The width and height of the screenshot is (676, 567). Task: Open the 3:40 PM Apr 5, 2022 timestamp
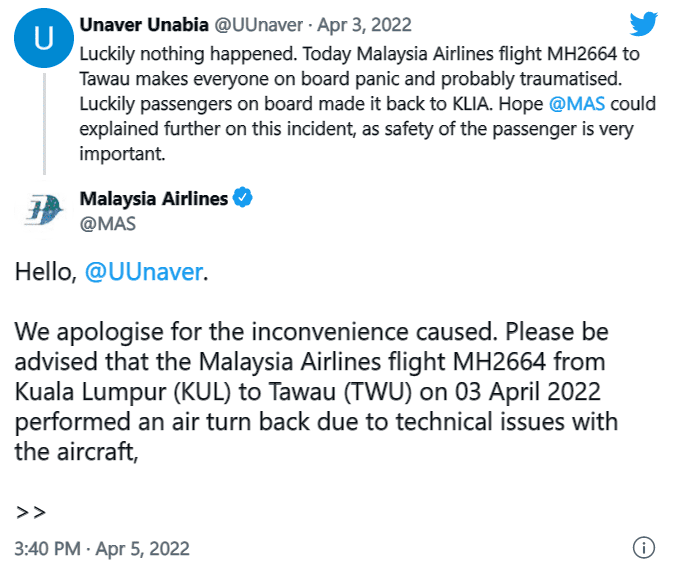click(102, 549)
